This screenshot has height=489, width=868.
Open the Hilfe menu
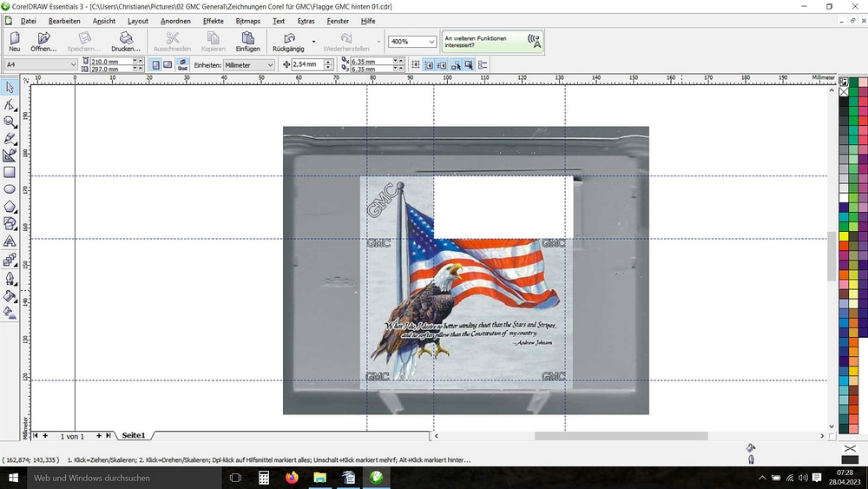point(368,21)
